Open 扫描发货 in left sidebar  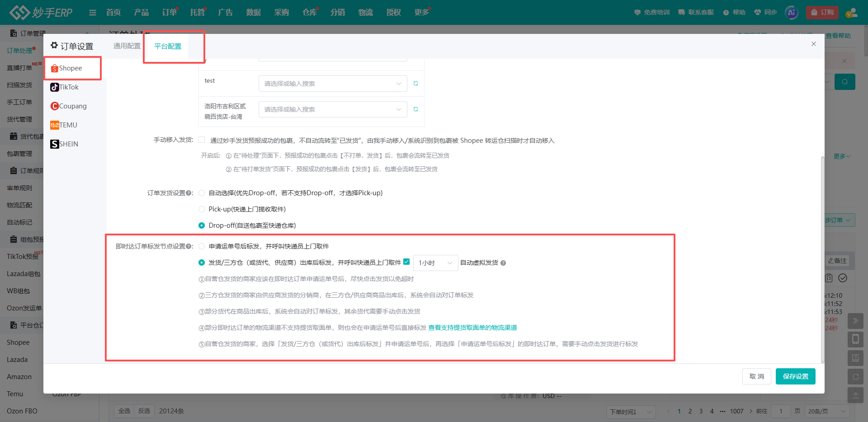(x=19, y=85)
